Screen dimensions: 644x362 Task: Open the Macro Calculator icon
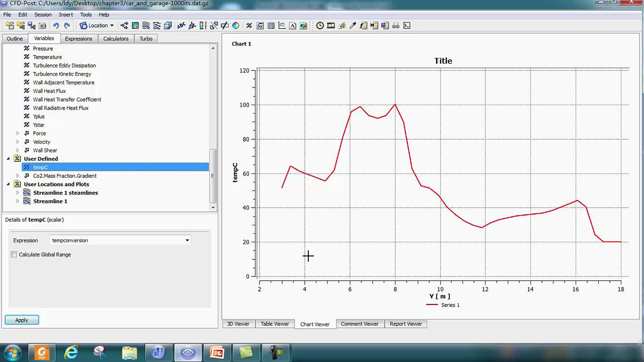[374, 26]
